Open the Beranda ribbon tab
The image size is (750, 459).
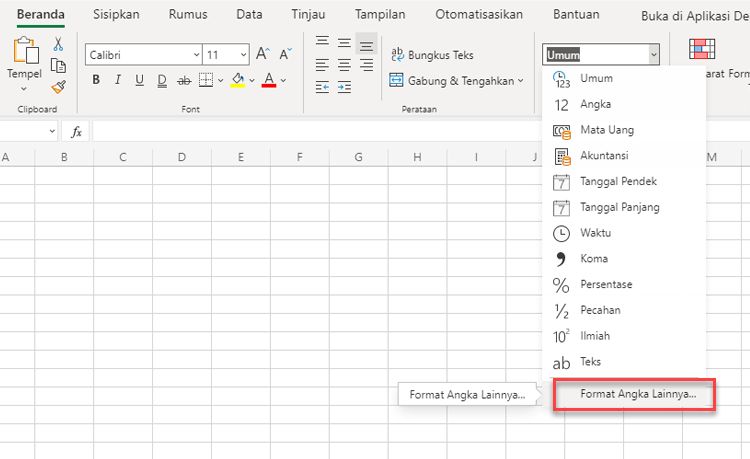41,15
